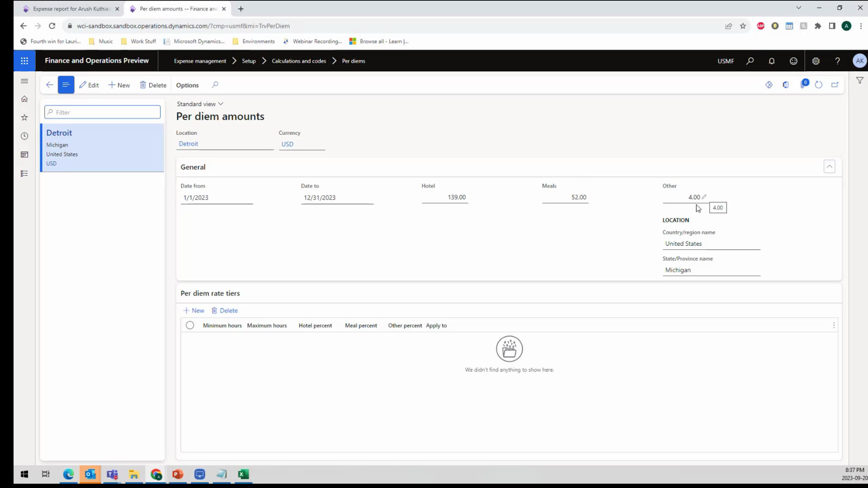This screenshot has height=488, width=868.
Task: Launch Excel from the taskbar
Action: point(243,474)
